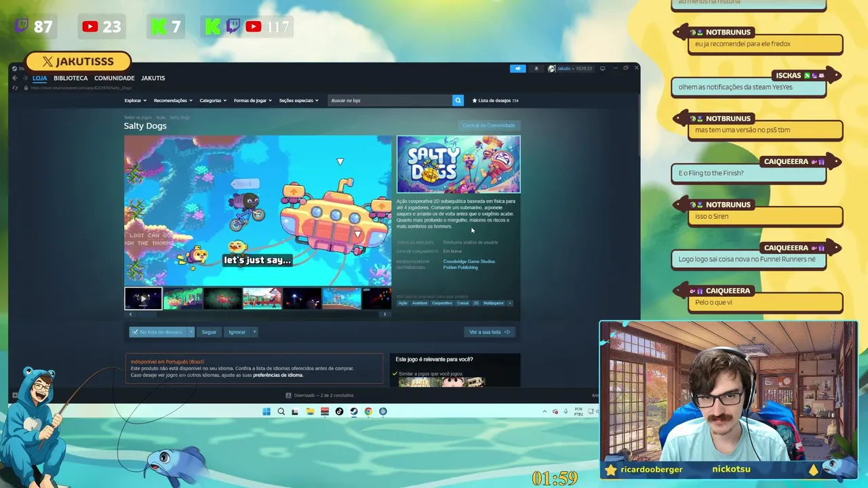The height and width of the screenshot is (488, 868).
Task: Open Google Chrome from the taskbar
Action: coord(368,411)
